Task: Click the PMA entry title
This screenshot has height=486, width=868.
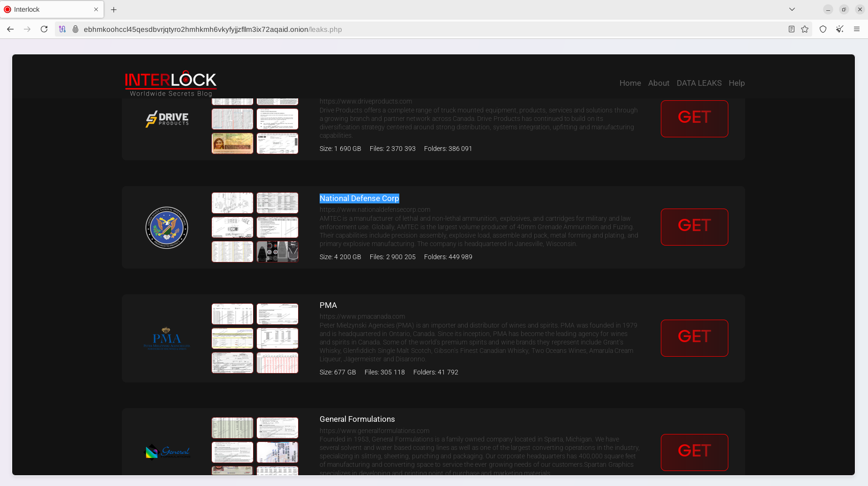Action: (328, 305)
